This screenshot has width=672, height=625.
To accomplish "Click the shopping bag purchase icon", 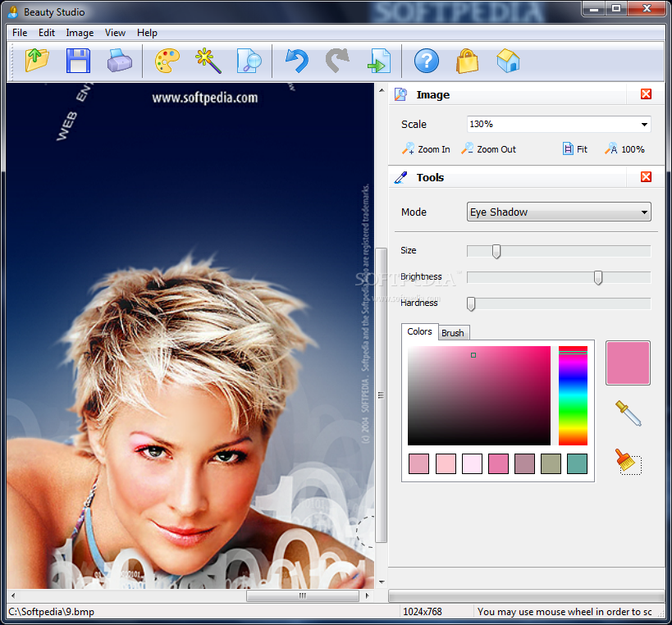I will pyautogui.click(x=467, y=61).
